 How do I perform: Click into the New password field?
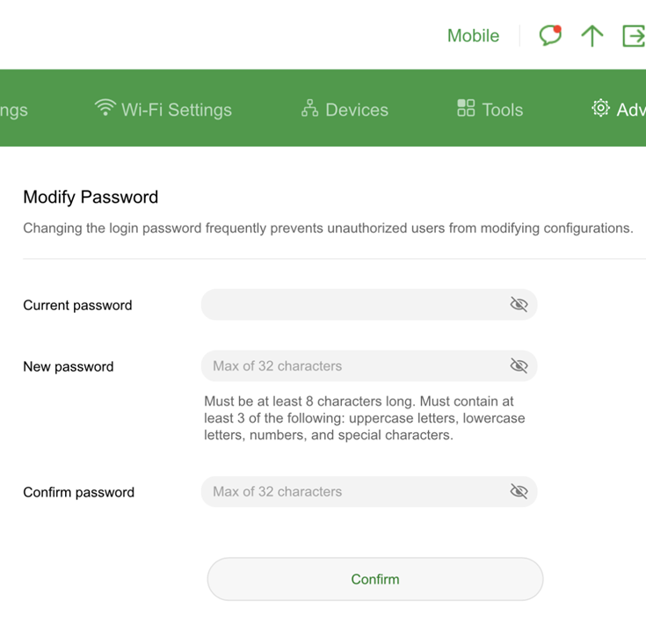point(352,365)
